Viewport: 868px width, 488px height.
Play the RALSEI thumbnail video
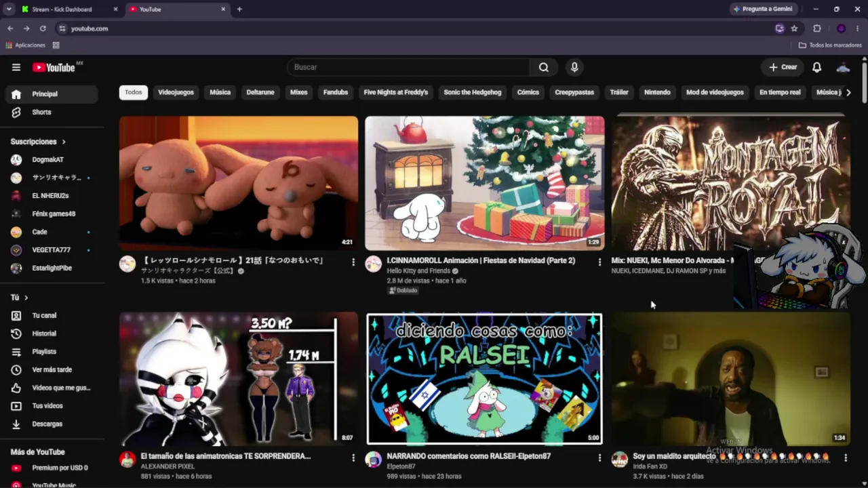(485, 378)
